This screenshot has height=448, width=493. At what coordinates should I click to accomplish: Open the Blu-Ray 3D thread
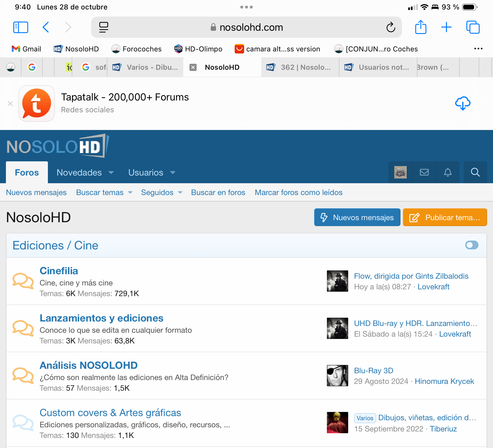tap(374, 371)
